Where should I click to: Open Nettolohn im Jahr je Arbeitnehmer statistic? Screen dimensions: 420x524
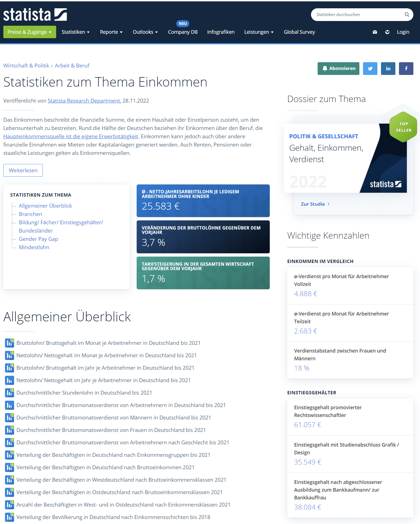103,380
